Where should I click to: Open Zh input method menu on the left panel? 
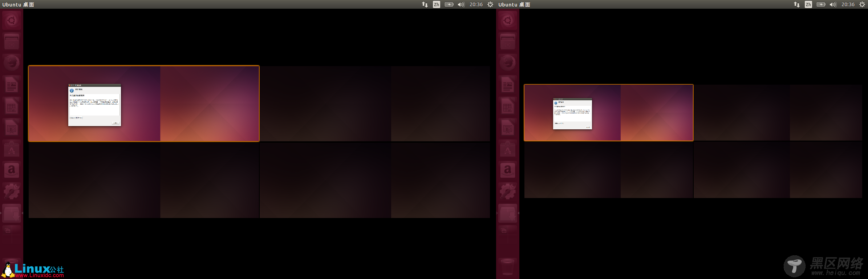click(436, 4)
